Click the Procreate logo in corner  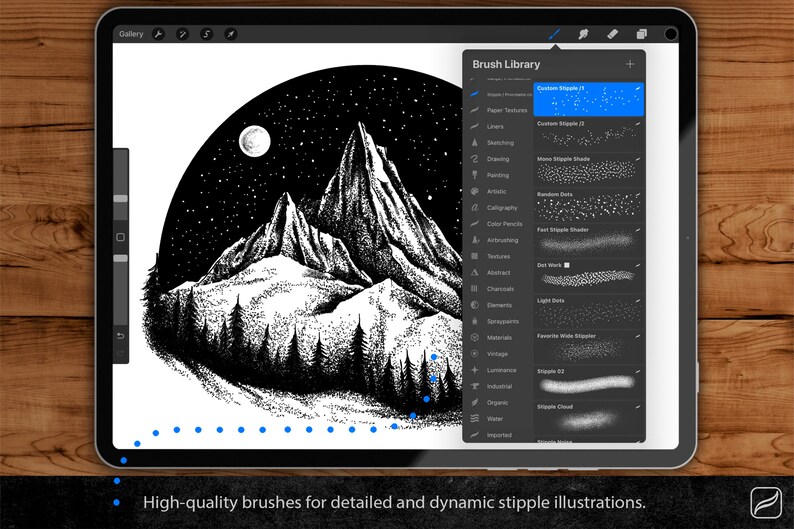(766, 502)
